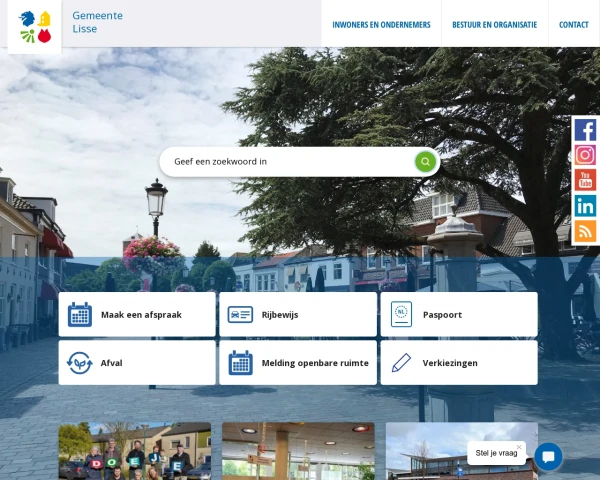The image size is (600, 480).
Task: Open the RSS feed icon
Action: click(585, 231)
